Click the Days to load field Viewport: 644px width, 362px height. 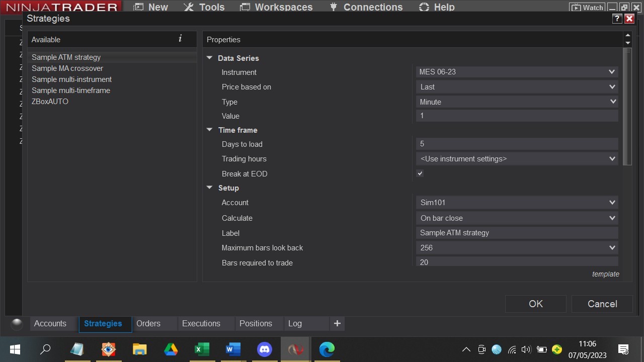pos(517,144)
